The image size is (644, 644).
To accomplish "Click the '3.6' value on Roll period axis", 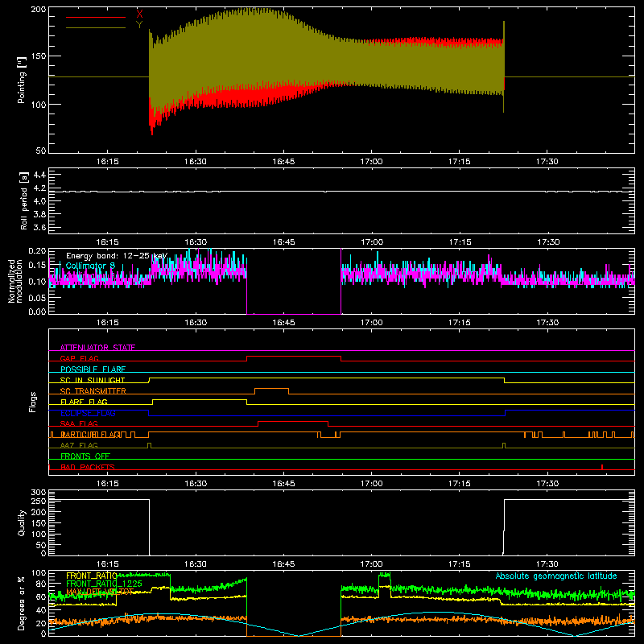I will (x=39, y=227).
